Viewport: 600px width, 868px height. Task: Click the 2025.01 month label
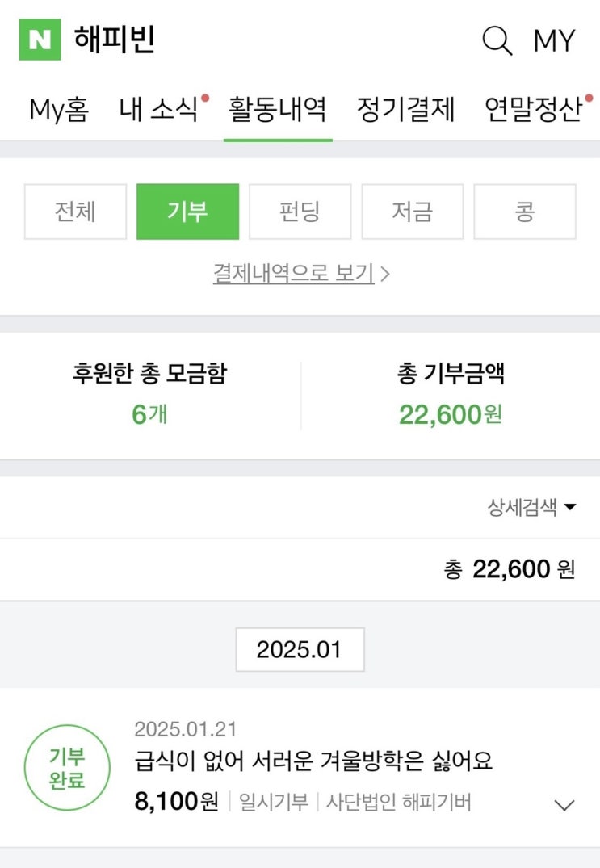click(300, 649)
